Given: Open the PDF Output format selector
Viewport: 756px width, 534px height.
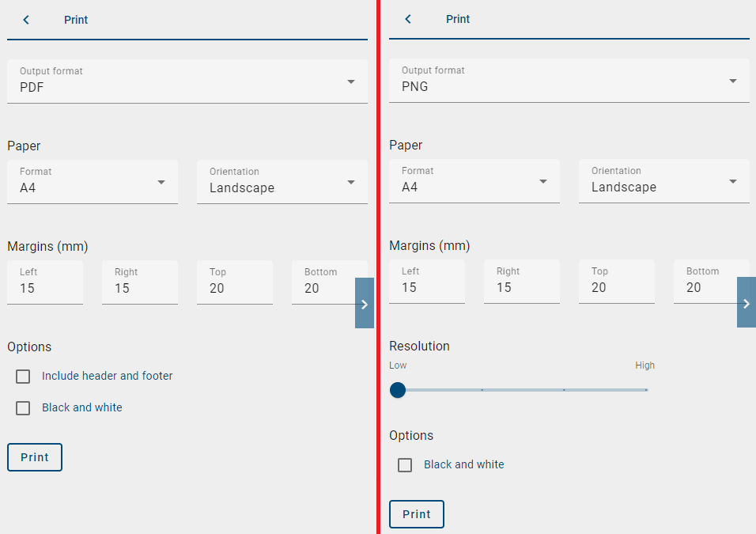Looking at the screenshot, I should point(187,81).
